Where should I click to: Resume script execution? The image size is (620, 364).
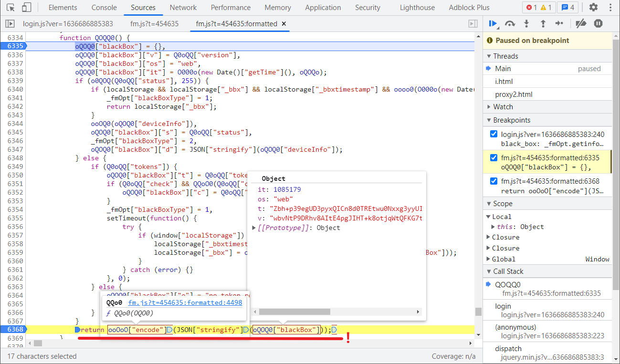[x=494, y=23]
